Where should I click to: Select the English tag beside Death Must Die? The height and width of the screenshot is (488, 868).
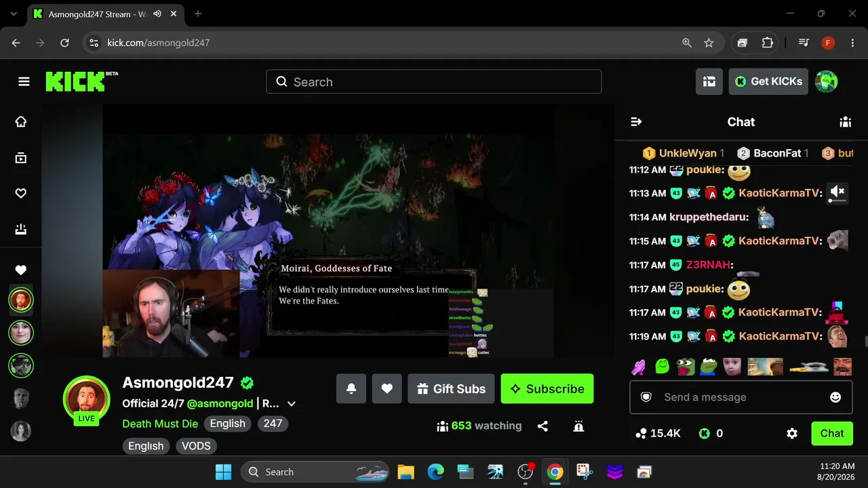227,424
